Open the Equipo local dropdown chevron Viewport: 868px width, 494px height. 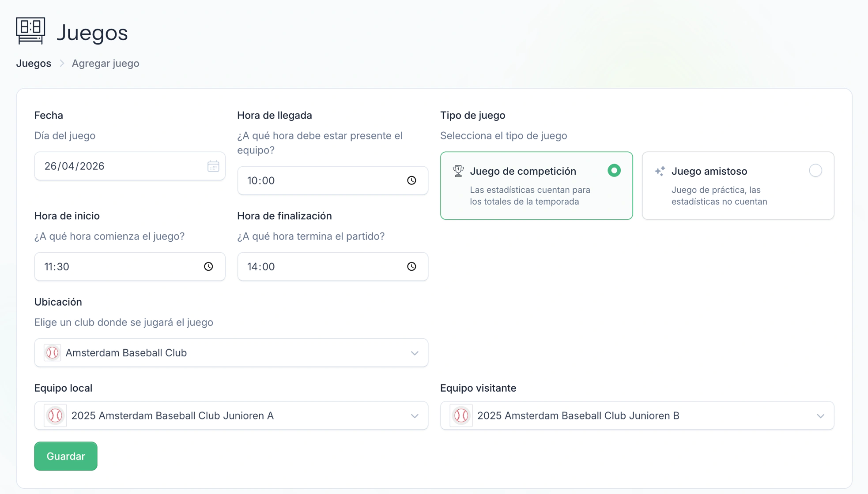[x=415, y=416]
